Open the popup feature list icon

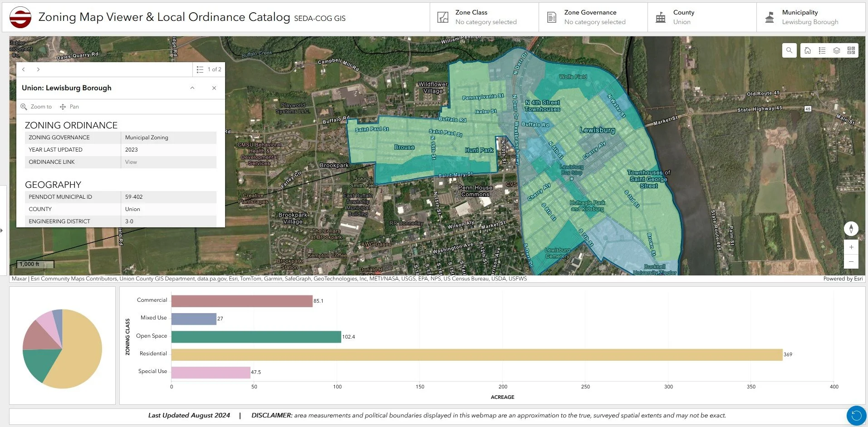tap(200, 69)
